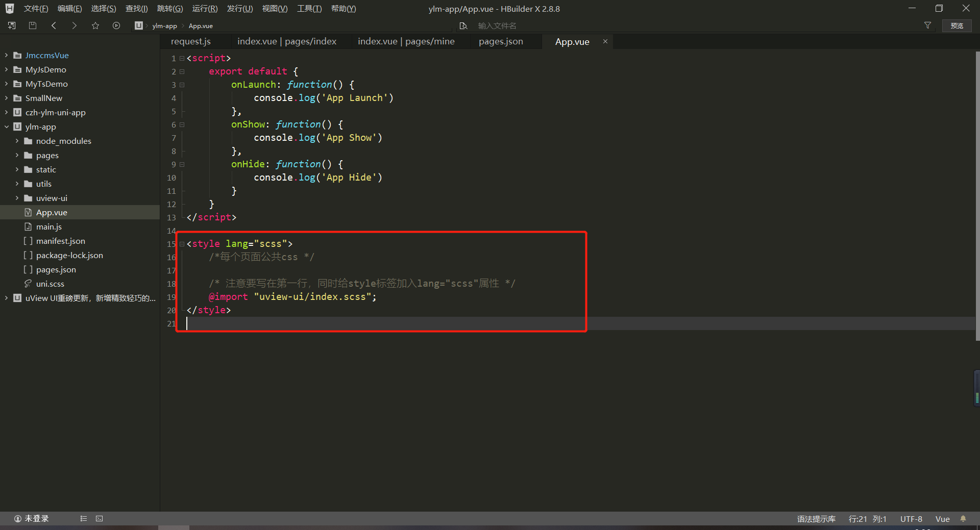Go forward with the right arrow icon

click(75, 26)
